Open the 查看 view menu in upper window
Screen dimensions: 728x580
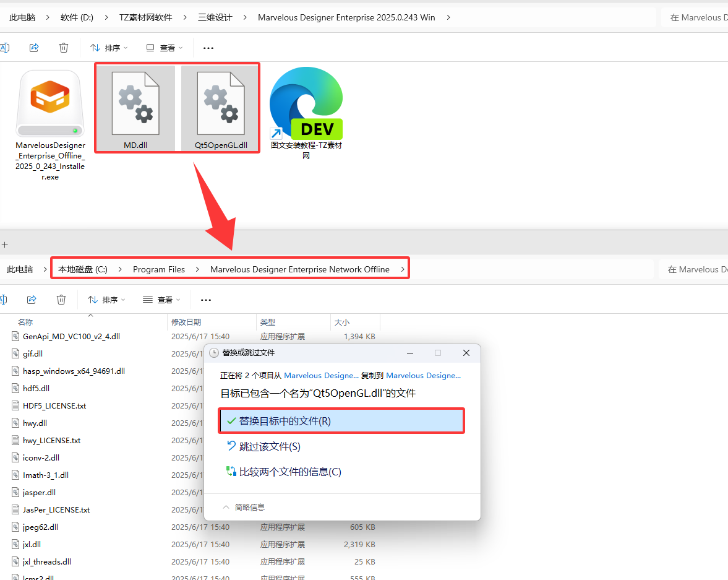[x=165, y=48]
